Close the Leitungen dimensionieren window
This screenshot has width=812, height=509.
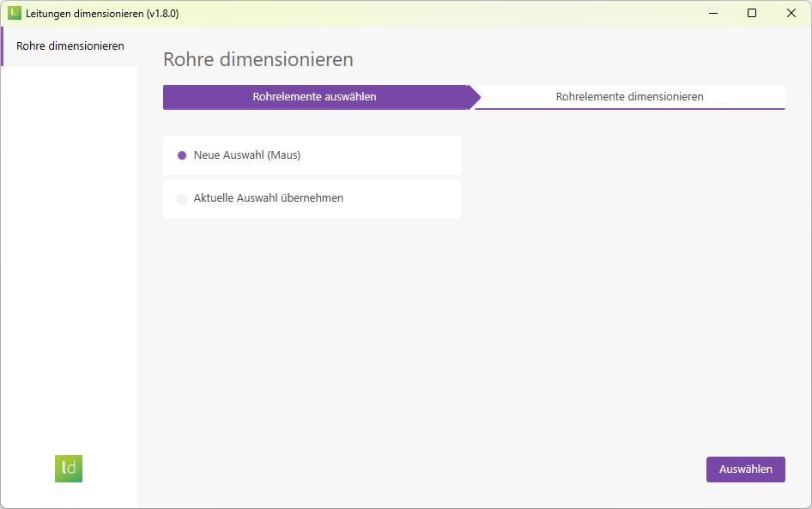[x=791, y=13]
